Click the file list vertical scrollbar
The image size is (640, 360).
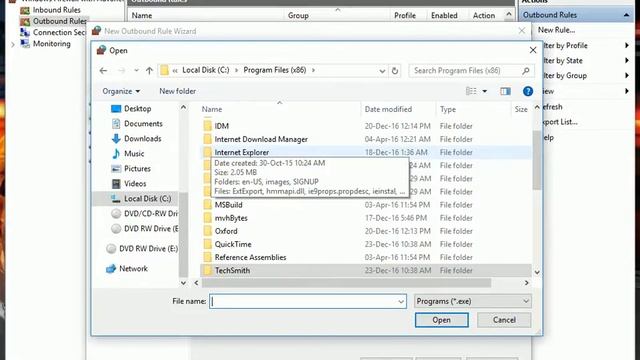537,159
